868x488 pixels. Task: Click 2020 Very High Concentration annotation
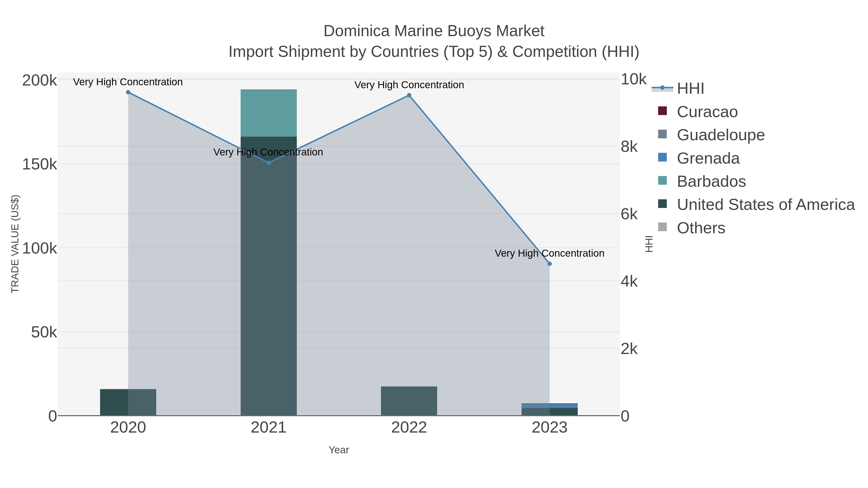point(128,82)
